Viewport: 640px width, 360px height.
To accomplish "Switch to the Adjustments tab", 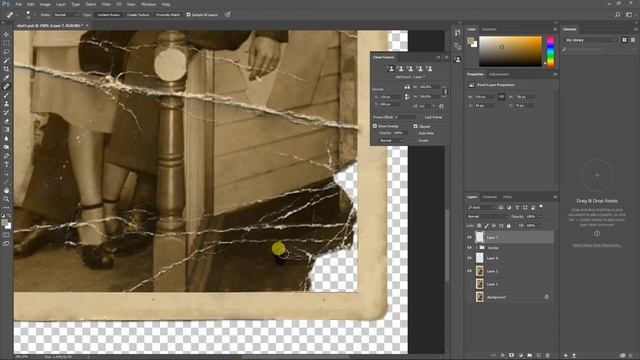I will (x=499, y=74).
